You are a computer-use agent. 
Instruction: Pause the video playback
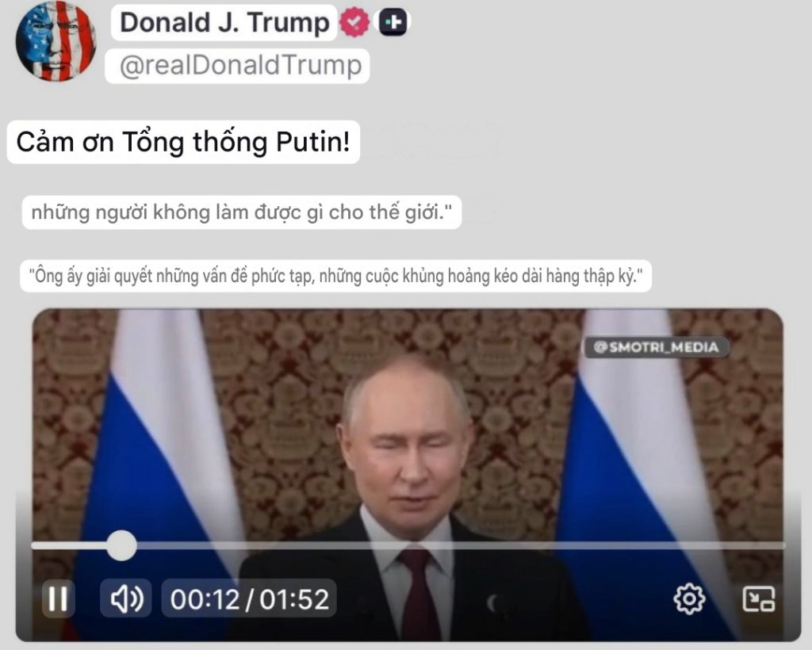pos(57,598)
